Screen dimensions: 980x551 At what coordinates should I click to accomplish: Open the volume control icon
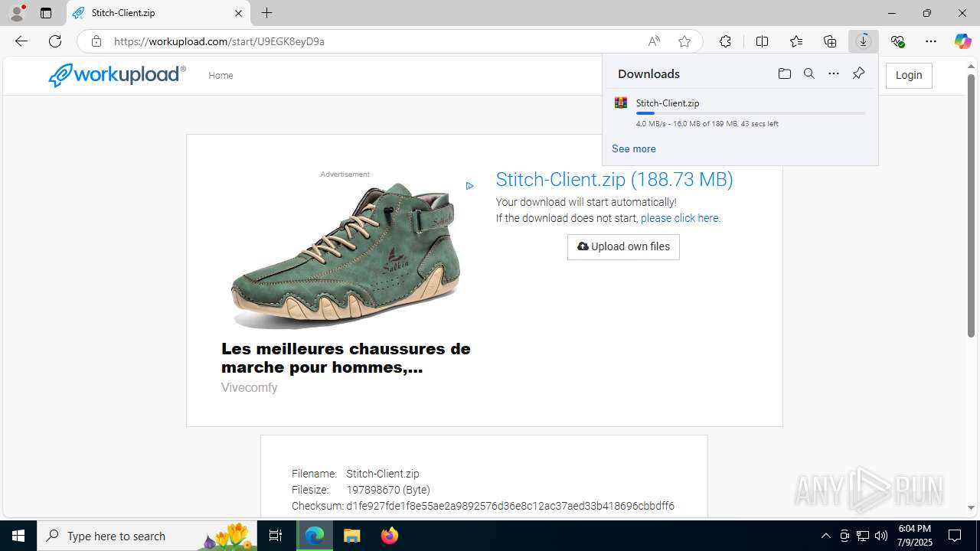coord(881,536)
